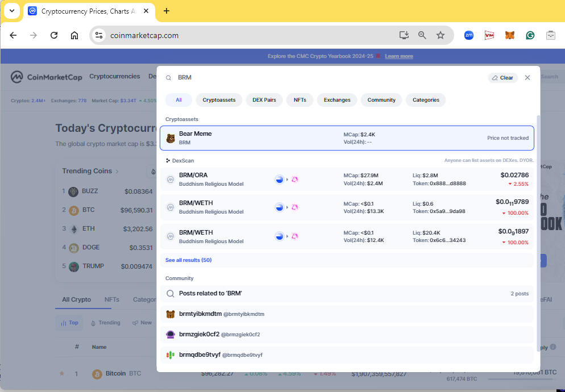Open the Grammarly extension icon
Image resolution: width=565 pixels, height=392 pixels.
click(530, 35)
